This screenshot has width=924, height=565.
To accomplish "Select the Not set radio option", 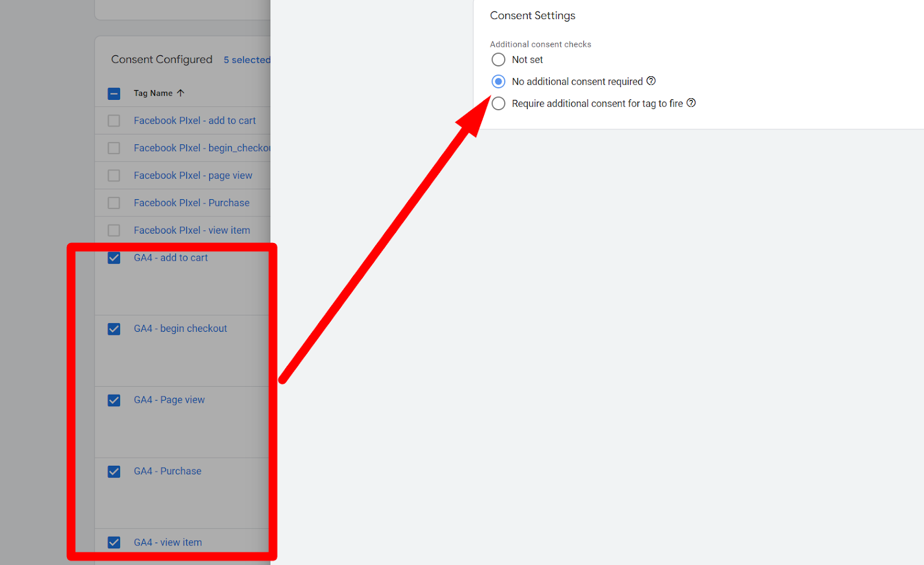I will pyautogui.click(x=498, y=59).
